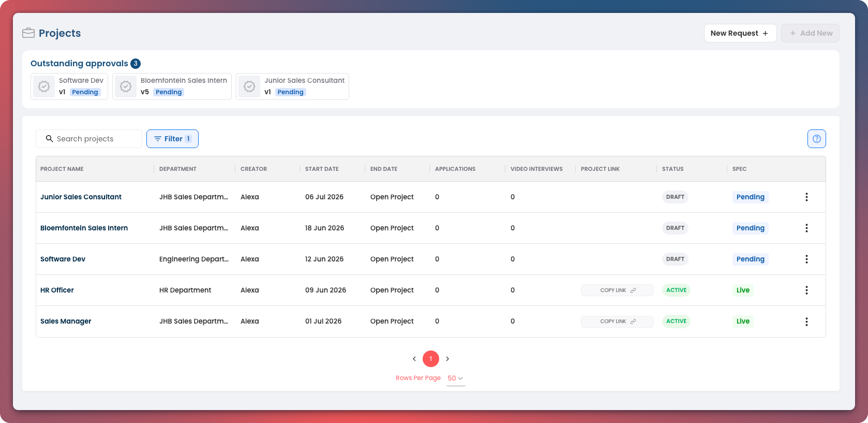The height and width of the screenshot is (423, 868).
Task: Sort by the Status column header
Action: point(673,169)
